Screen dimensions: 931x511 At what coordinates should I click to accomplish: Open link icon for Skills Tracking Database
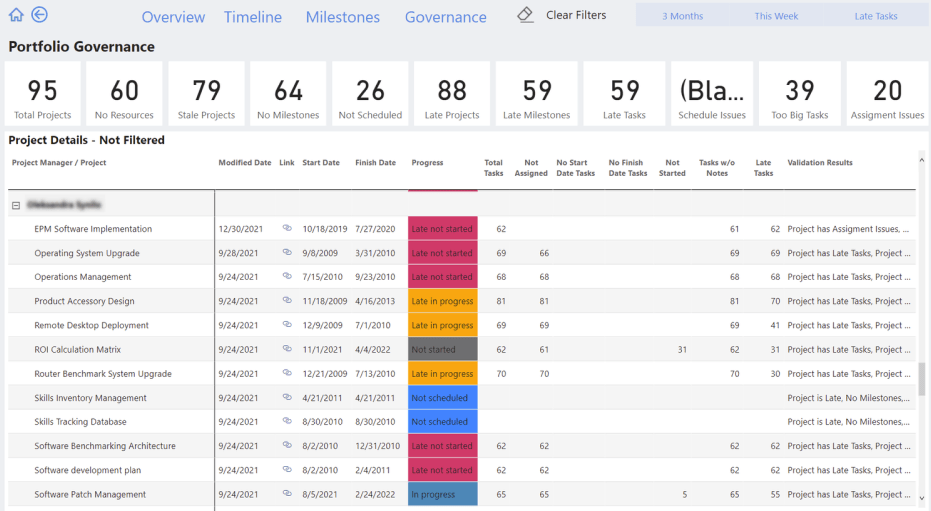tap(287, 421)
